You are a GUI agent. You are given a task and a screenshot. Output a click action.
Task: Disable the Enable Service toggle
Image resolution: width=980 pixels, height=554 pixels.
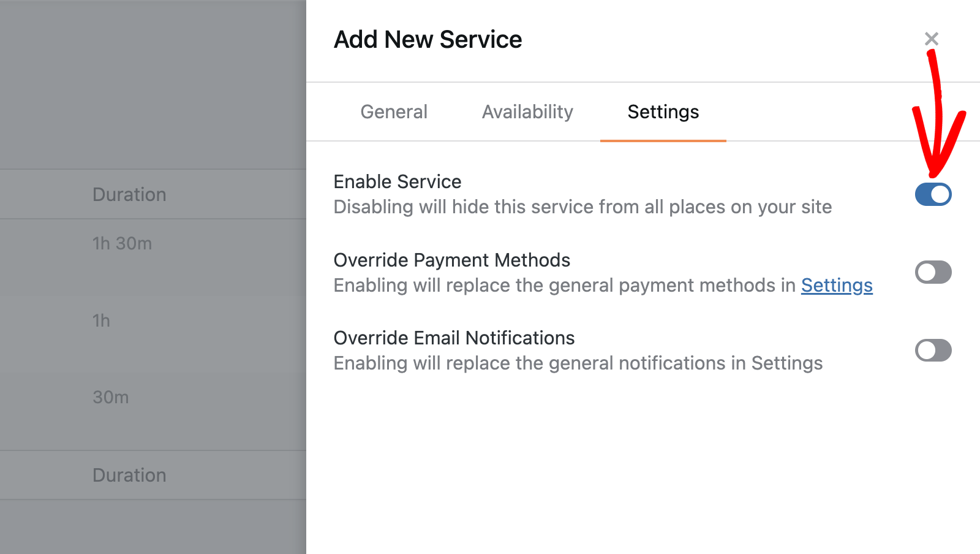click(932, 194)
